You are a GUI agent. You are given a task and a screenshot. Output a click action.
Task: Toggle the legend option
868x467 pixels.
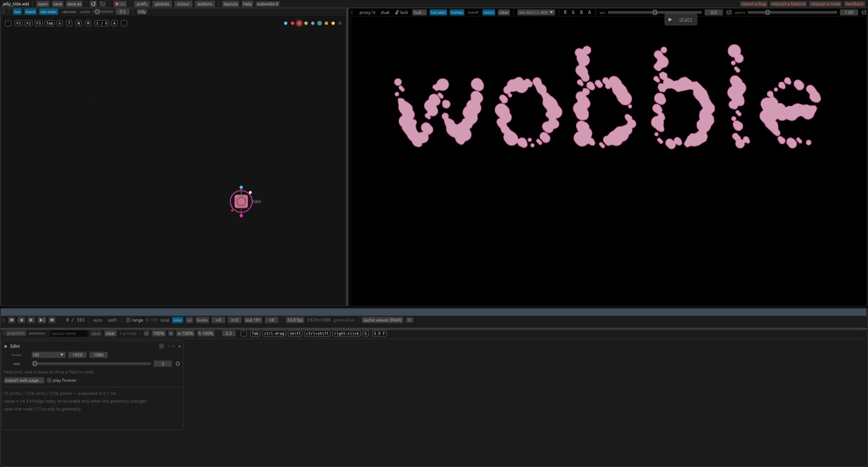[x=30, y=12]
